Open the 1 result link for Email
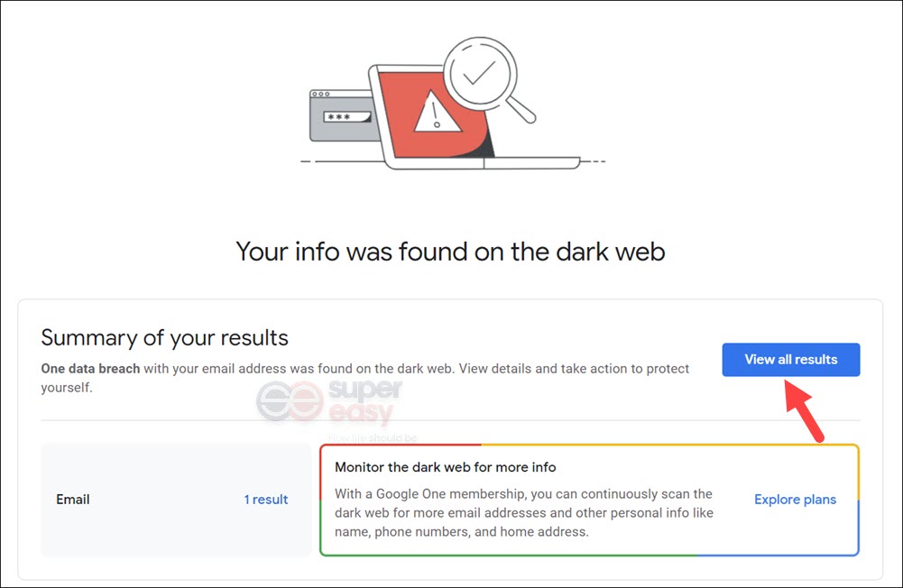This screenshot has width=903, height=588. point(265,500)
